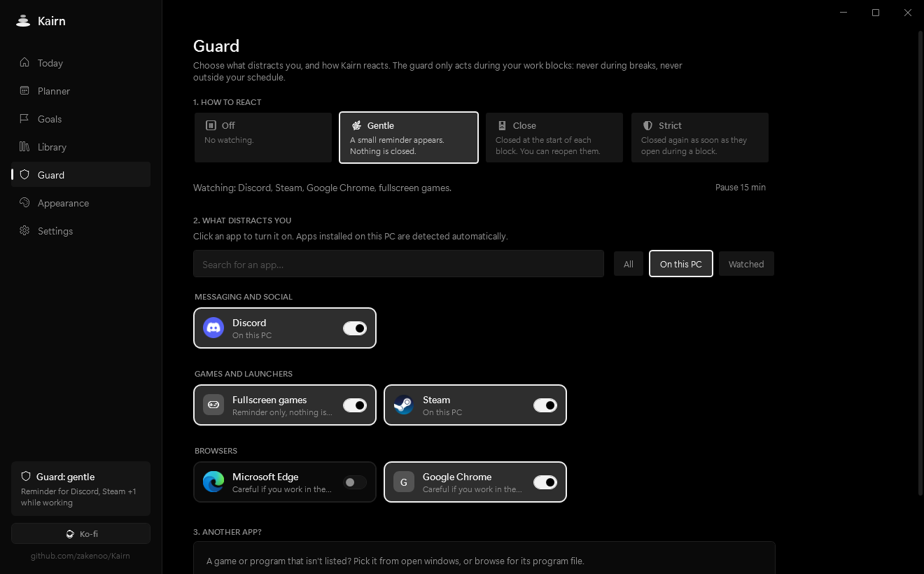The width and height of the screenshot is (924, 574).
Task: Click Pause 15 min
Action: coord(741,188)
